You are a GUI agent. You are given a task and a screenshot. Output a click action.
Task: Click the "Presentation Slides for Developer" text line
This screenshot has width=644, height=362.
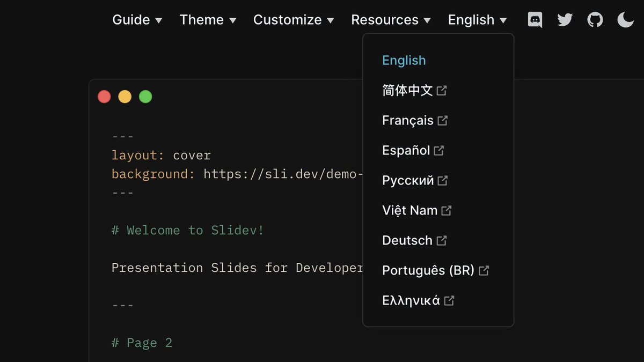[x=237, y=268]
